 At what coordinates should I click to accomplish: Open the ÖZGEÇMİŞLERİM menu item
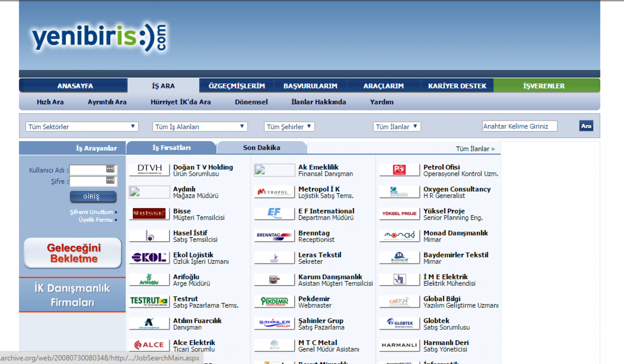(x=236, y=86)
